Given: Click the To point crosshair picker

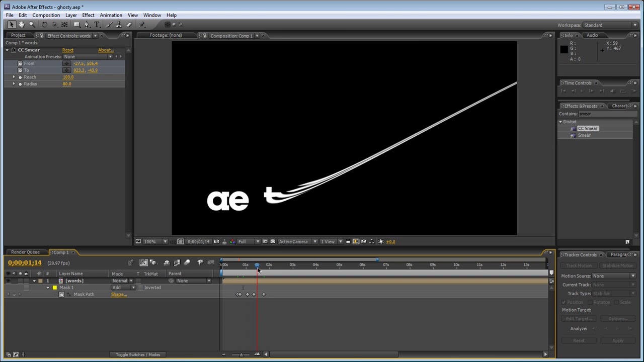Looking at the screenshot, I should click(67, 70).
